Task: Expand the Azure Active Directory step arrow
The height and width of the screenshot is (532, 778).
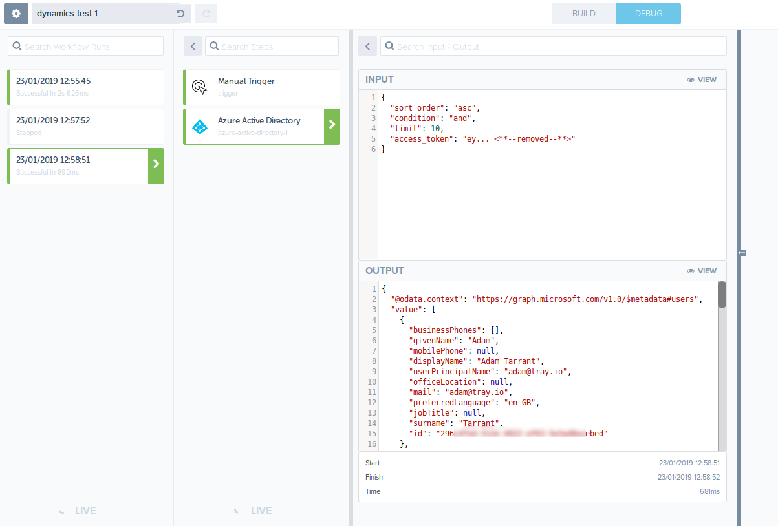Action: point(332,127)
